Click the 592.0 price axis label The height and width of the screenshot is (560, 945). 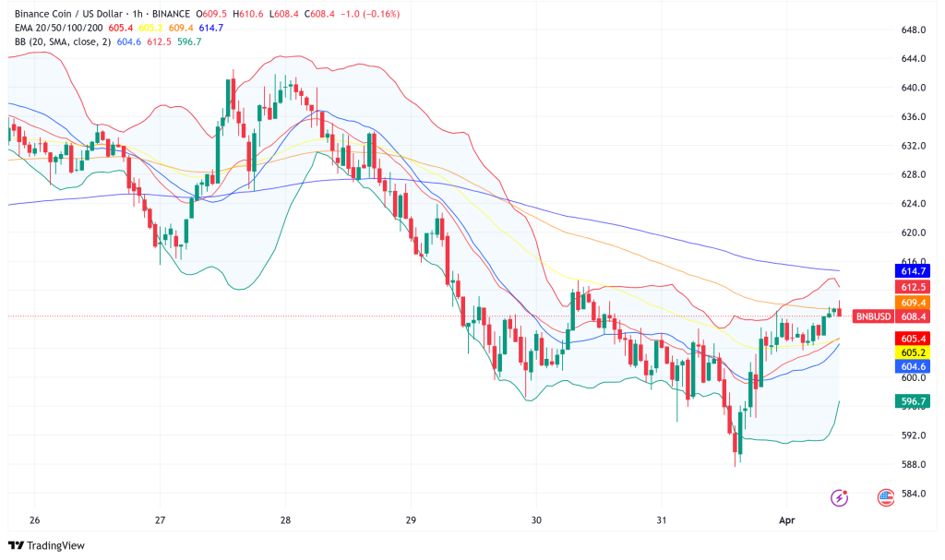coord(913,435)
